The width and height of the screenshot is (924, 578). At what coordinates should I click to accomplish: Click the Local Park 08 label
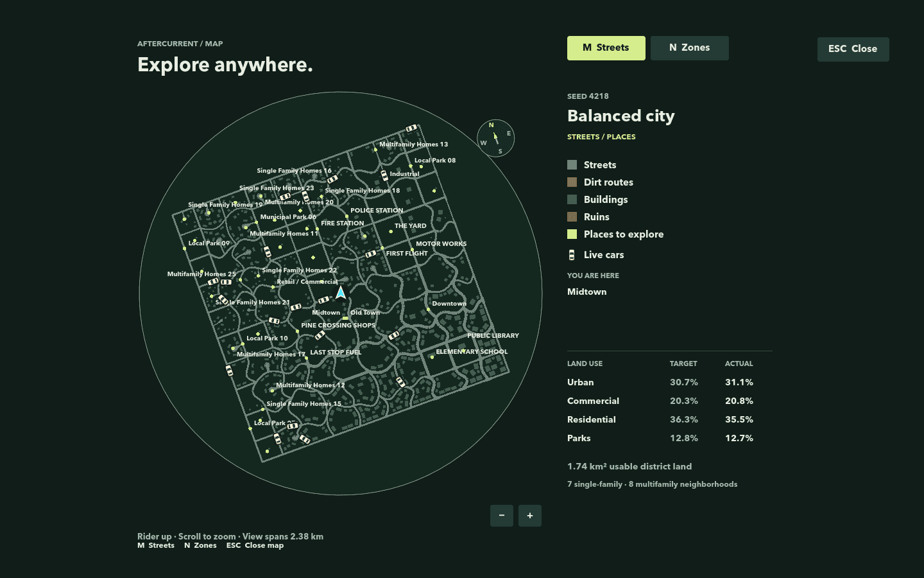coord(435,161)
